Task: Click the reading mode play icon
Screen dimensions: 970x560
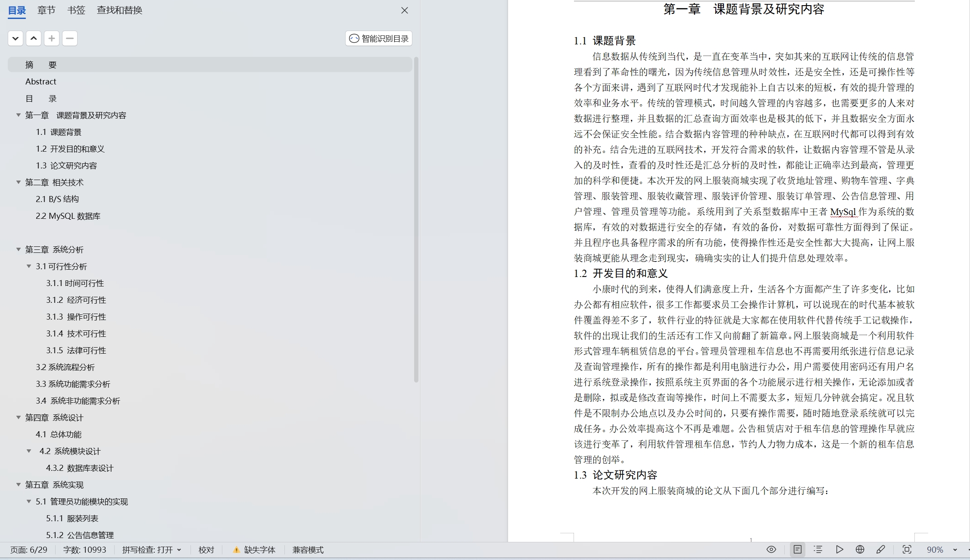Action: click(x=839, y=549)
